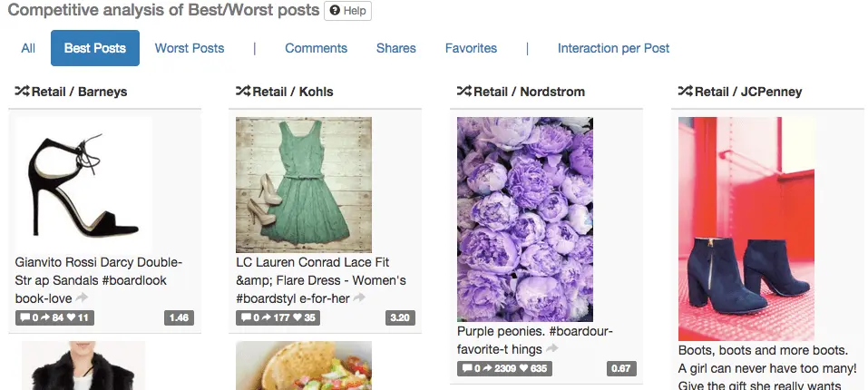Click the shuffle icon beside Retail / Kohls
The image size is (868, 390).
(243, 92)
